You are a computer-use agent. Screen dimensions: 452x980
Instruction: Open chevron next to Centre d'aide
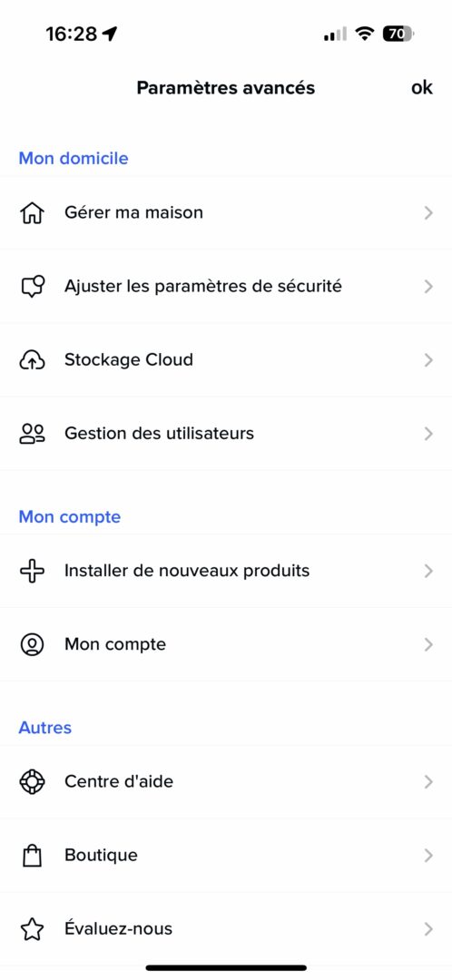click(x=428, y=782)
